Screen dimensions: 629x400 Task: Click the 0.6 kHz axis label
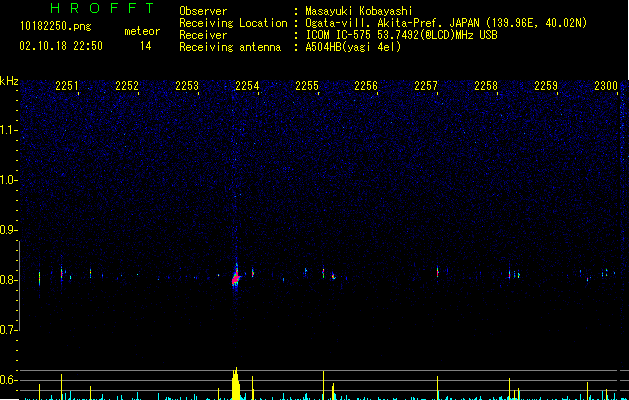click(8, 380)
